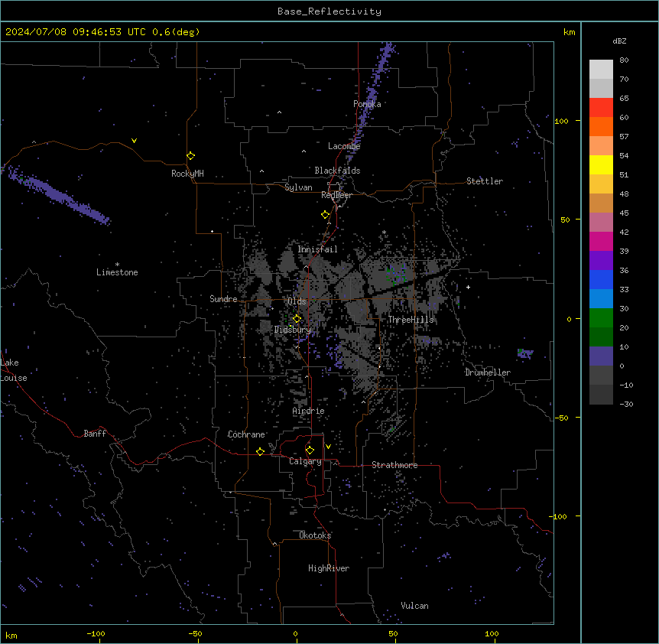Pick the orange 60 dBZ legend swatch

(601, 126)
